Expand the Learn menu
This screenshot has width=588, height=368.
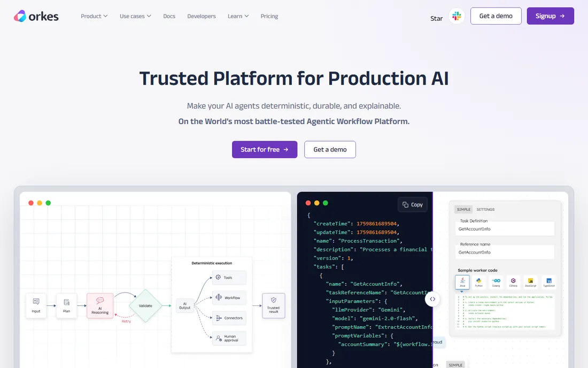tap(238, 16)
